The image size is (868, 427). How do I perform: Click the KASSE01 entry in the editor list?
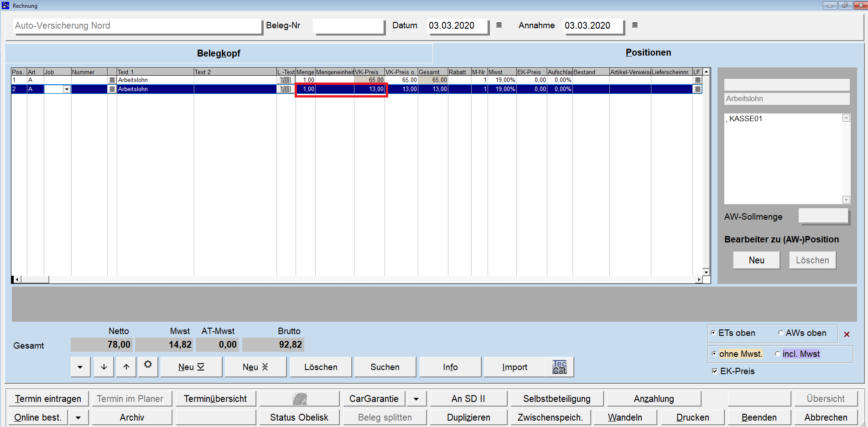(x=745, y=118)
